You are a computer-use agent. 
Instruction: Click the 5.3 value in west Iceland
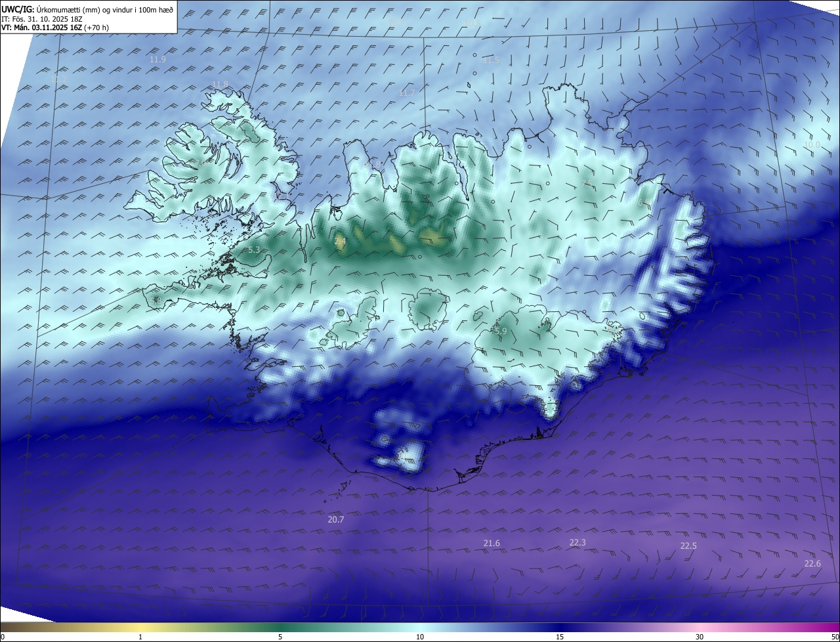point(255,250)
